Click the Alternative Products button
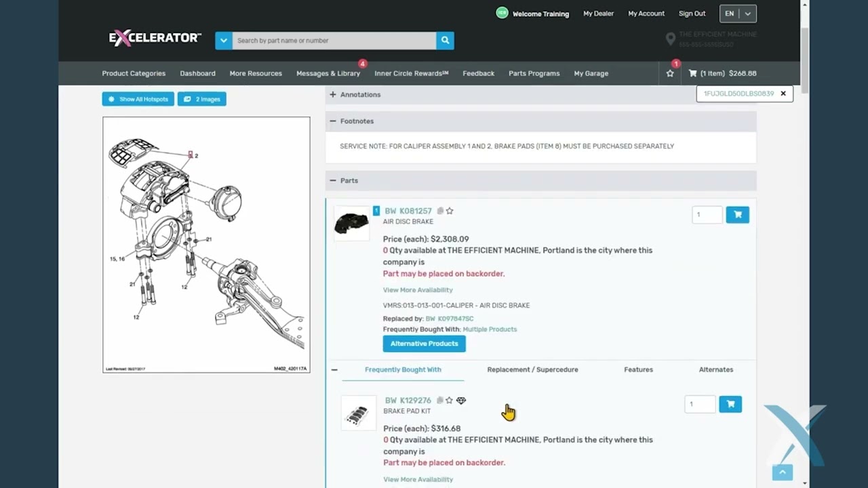 pyautogui.click(x=424, y=344)
